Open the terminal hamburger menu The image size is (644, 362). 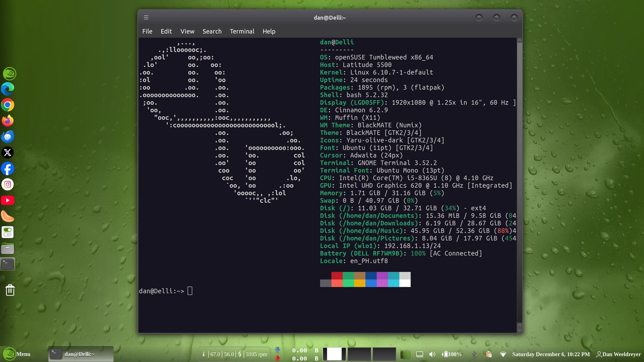146,17
